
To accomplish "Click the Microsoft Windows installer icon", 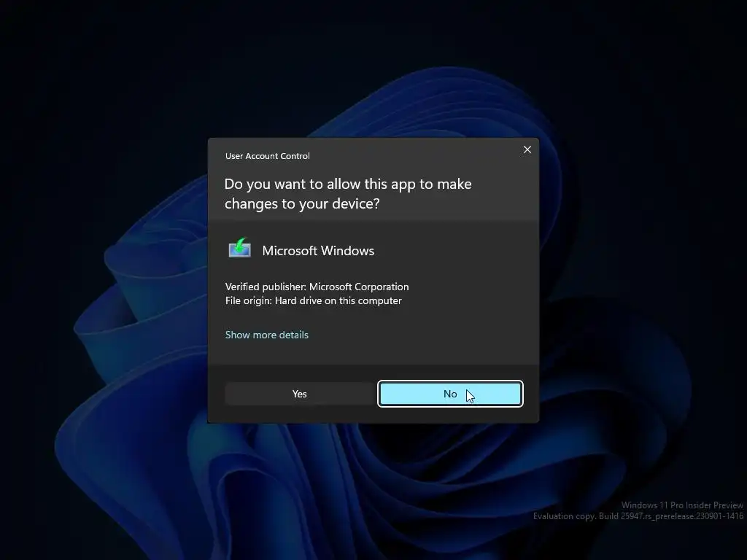I will click(239, 248).
